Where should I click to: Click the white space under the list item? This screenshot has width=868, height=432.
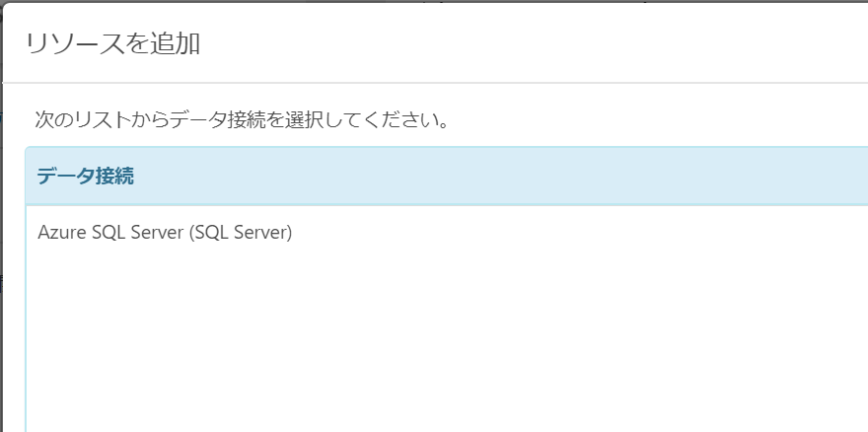(x=446, y=338)
